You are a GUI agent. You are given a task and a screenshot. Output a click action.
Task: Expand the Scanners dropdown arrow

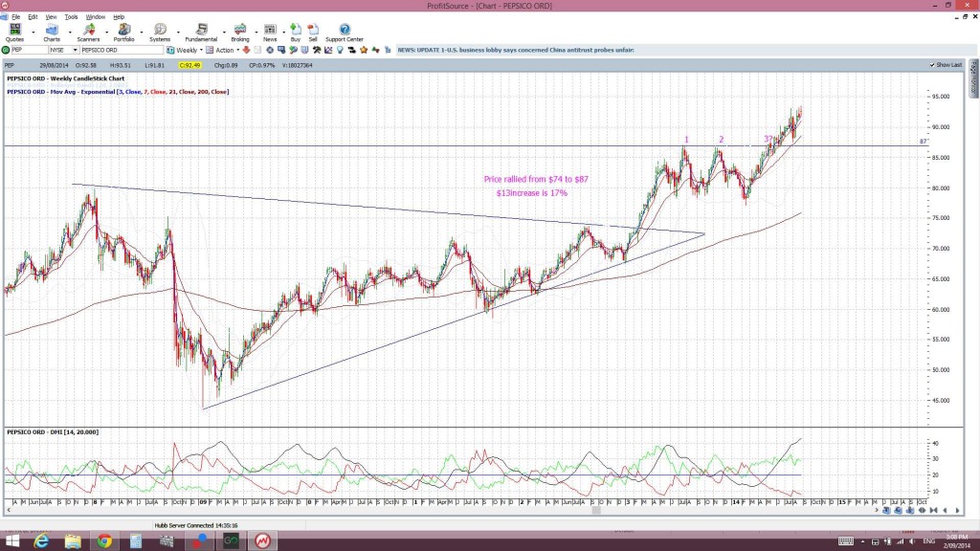[x=106, y=32]
